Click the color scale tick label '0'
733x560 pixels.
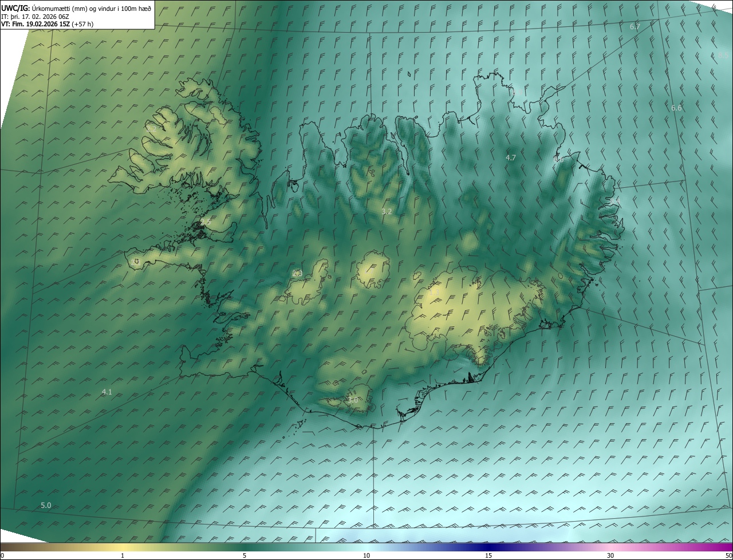[2, 555]
